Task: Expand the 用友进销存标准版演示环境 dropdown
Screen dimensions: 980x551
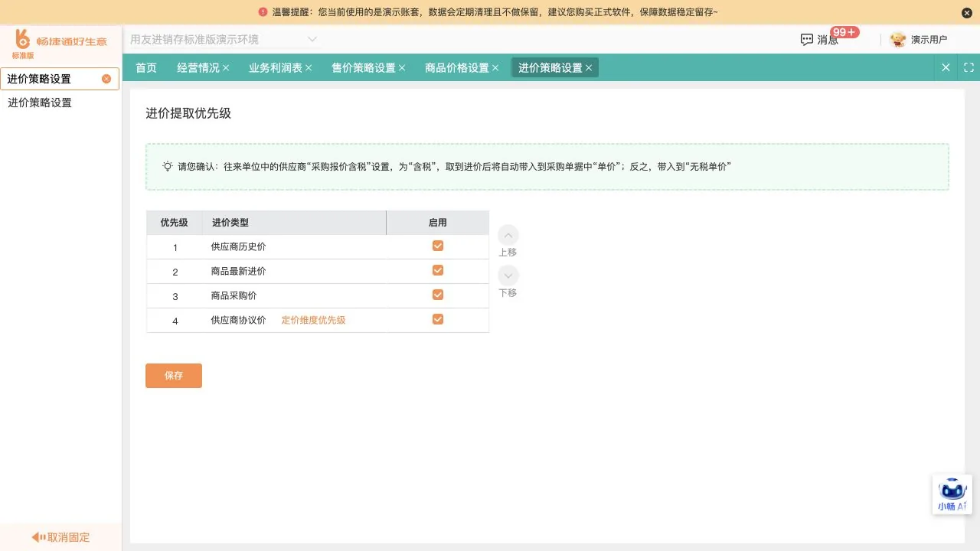Action: click(x=312, y=39)
